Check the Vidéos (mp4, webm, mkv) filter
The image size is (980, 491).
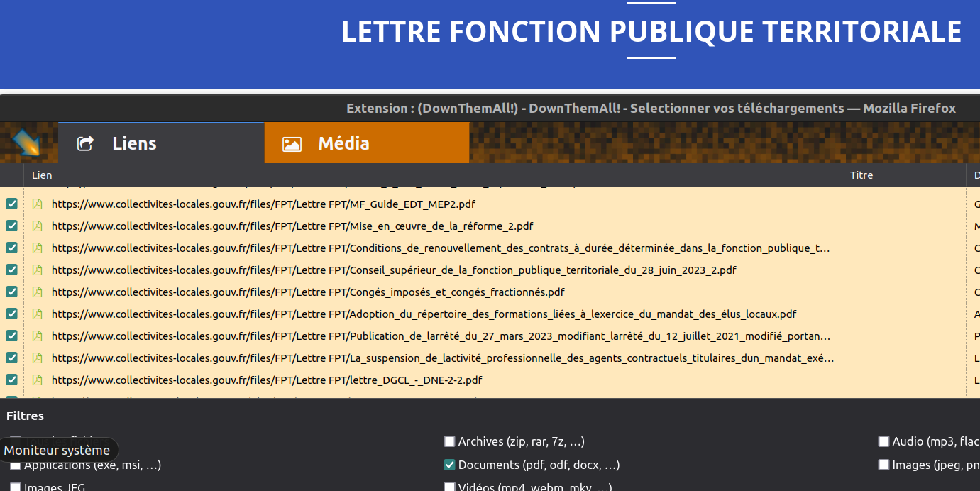pyautogui.click(x=449, y=487)
